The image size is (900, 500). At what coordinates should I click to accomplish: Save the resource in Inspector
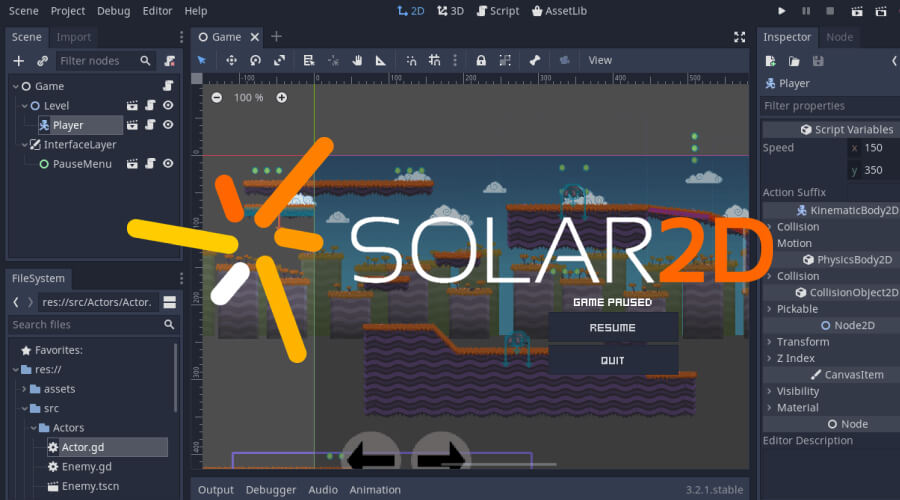818,61
